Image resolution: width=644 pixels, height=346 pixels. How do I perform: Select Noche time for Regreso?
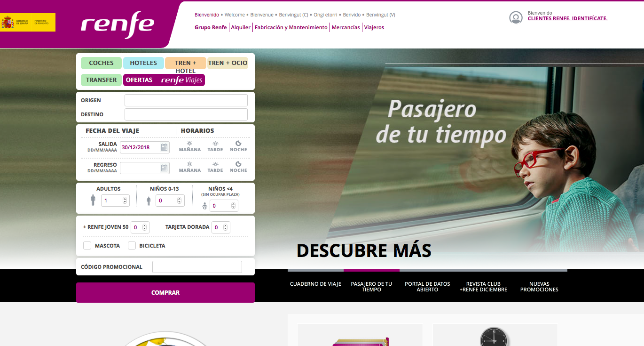coord(238,167)
